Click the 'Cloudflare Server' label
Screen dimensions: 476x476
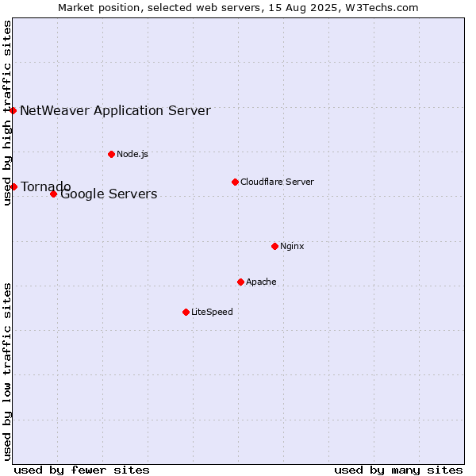[277, 182]
